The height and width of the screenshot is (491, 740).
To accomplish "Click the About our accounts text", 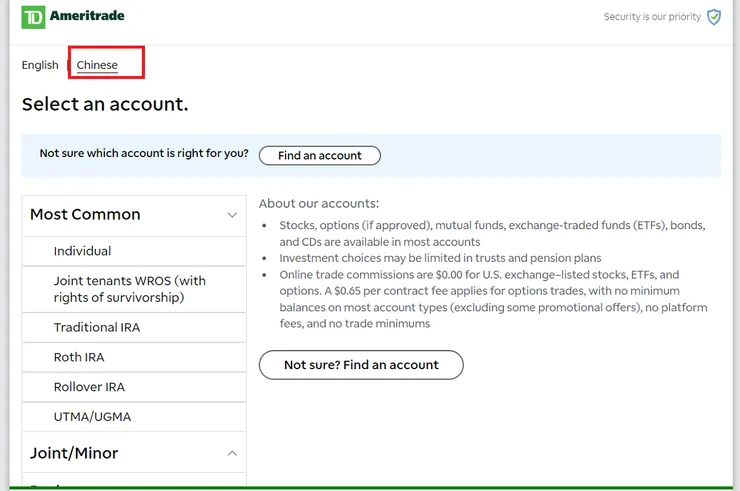I will click(319, 204).
